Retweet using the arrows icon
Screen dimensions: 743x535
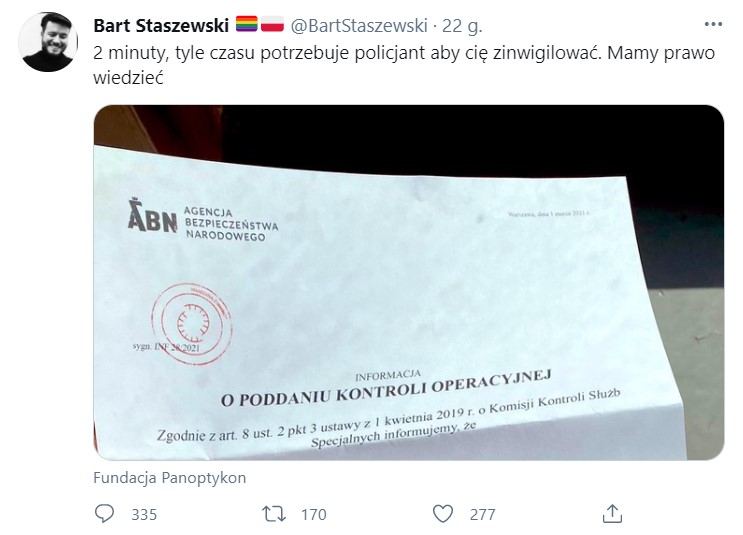[274, 514]
